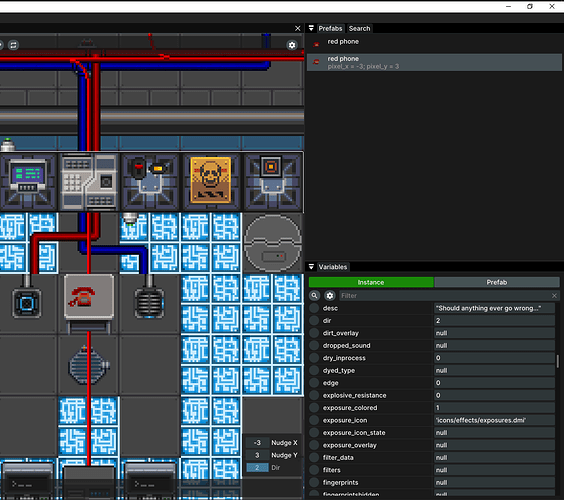
Task: Click the magnifier icon beside Filter field
Action: click(x=314, y=295)
